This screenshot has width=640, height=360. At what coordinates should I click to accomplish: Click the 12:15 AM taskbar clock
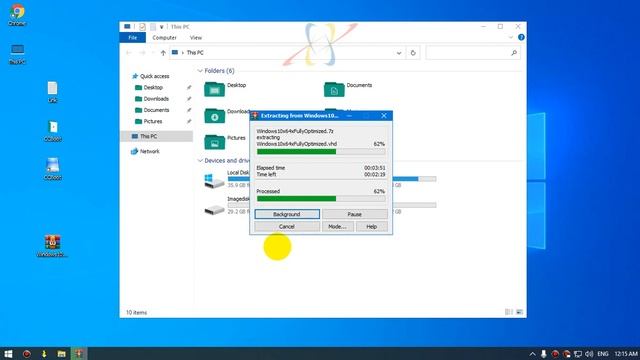click(626, 354)
